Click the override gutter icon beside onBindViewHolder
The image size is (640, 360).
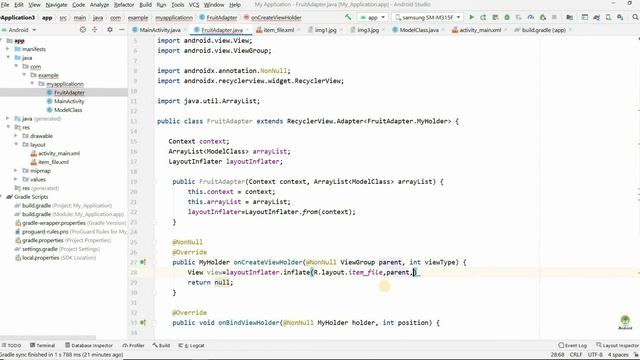click(143, 322)
